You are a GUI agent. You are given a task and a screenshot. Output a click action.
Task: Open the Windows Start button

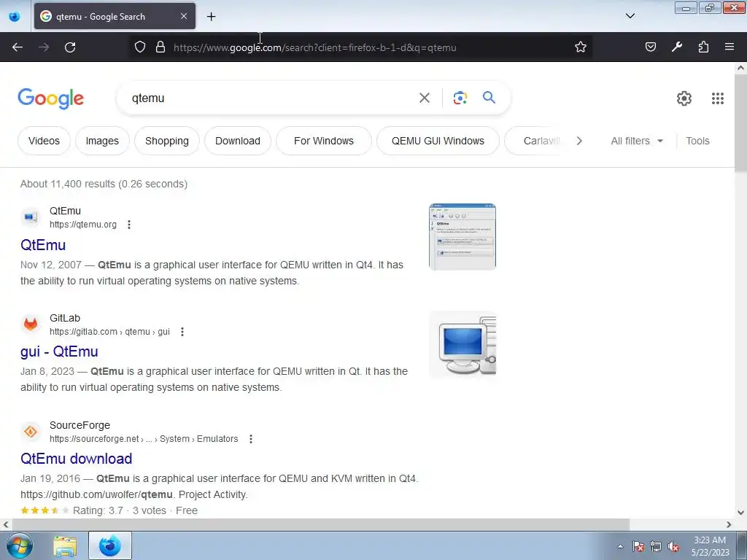coord(20,545)
